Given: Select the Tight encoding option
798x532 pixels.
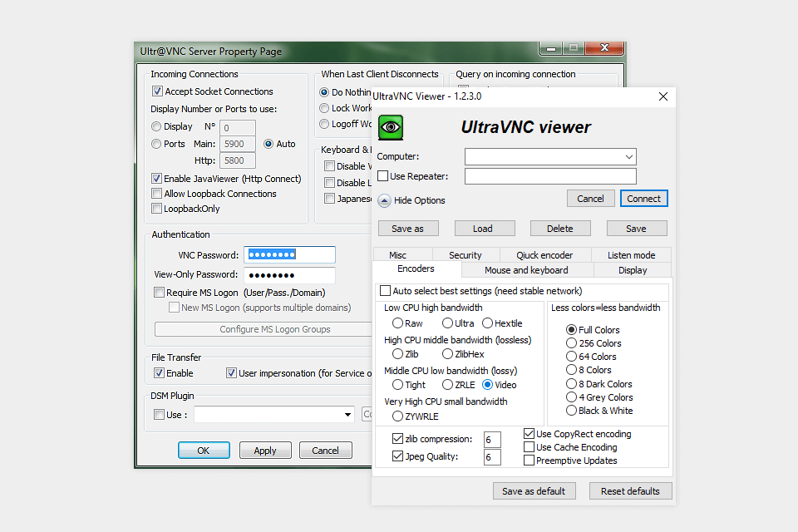Looking at the screenshot, I should click(397, 385).
